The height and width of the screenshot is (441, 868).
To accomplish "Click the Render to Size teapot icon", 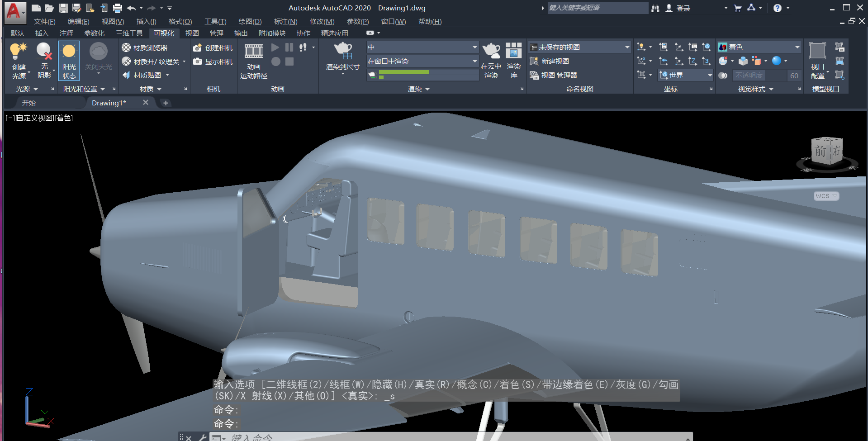I will [342, 50].
